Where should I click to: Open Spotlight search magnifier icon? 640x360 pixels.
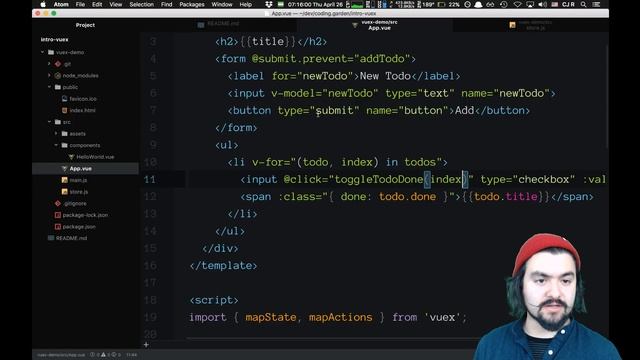point(584,4)
